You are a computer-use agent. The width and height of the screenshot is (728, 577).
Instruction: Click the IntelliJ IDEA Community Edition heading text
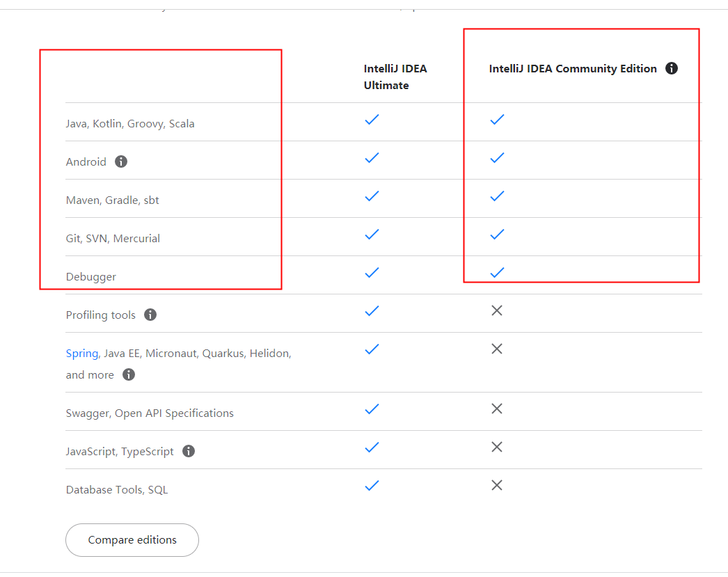573,68
